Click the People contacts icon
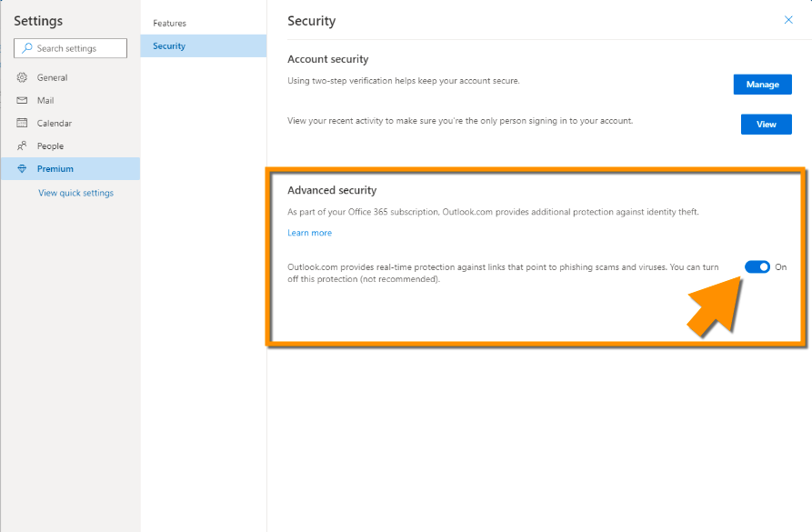The image size is (812, 532). coord(23,146)
